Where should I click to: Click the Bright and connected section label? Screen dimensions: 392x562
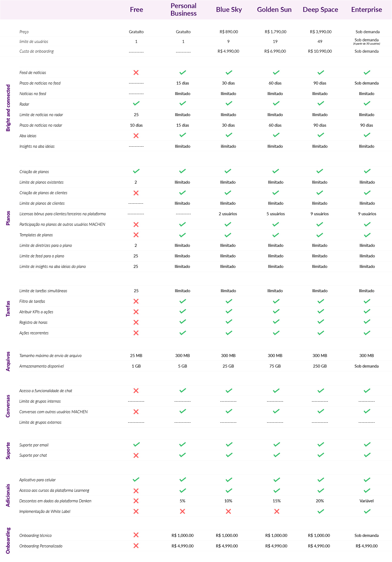click(8, 108)
